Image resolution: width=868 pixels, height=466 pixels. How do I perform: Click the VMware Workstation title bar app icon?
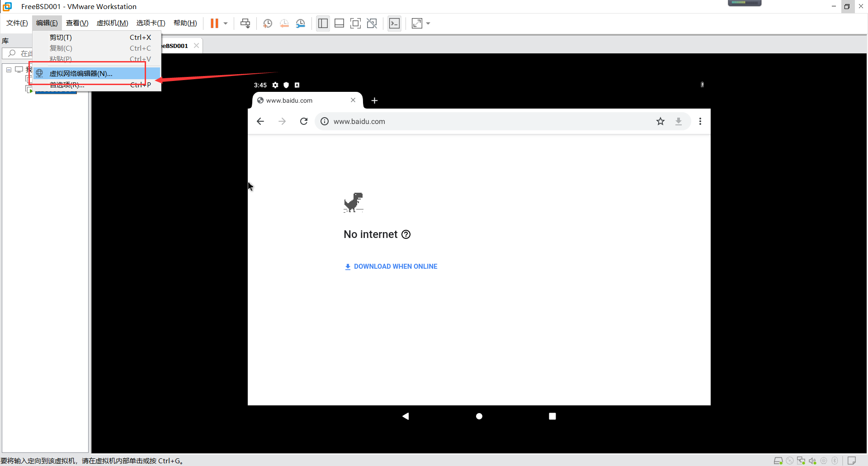pyautogui.click(x=7, y=6)
